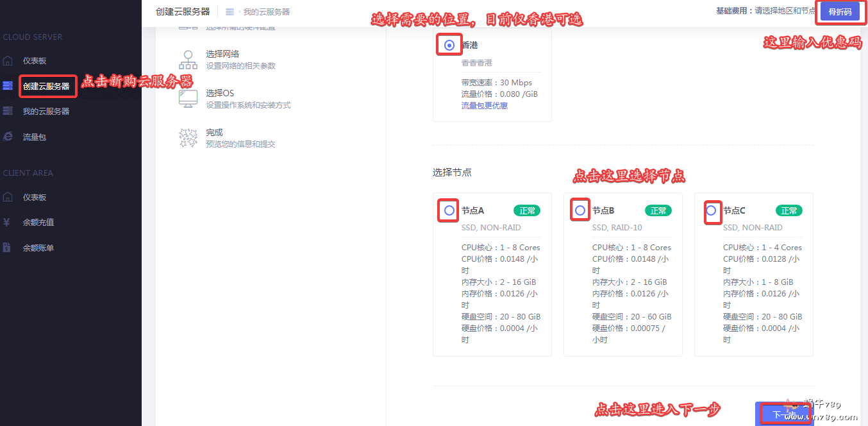Select the 节点A radio button
This screenshot has height=426, width=868.
point(449,210)
